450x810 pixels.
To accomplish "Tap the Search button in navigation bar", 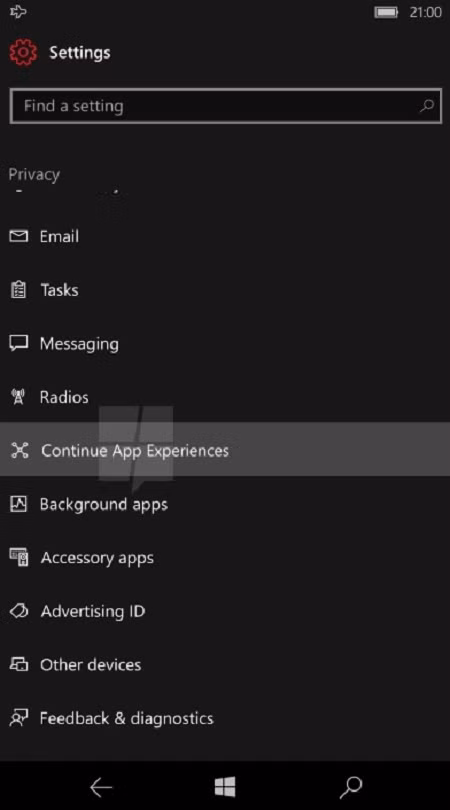I will click(351, 787).
